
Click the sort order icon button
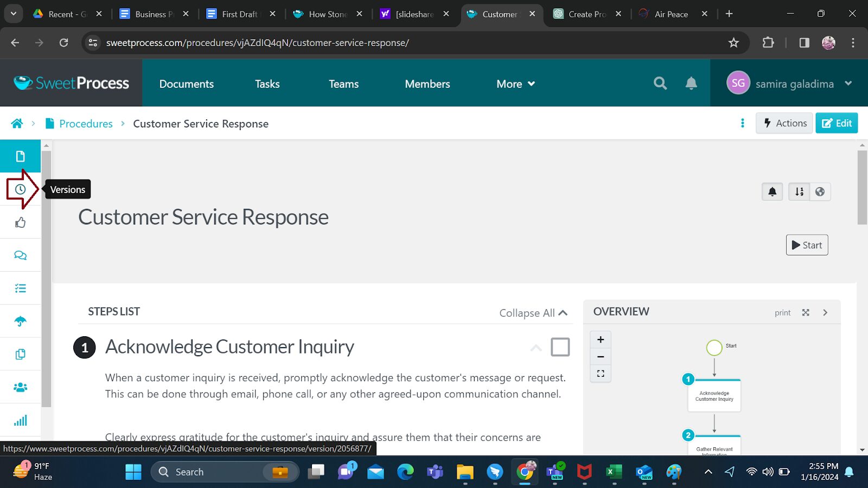[799, 191]
